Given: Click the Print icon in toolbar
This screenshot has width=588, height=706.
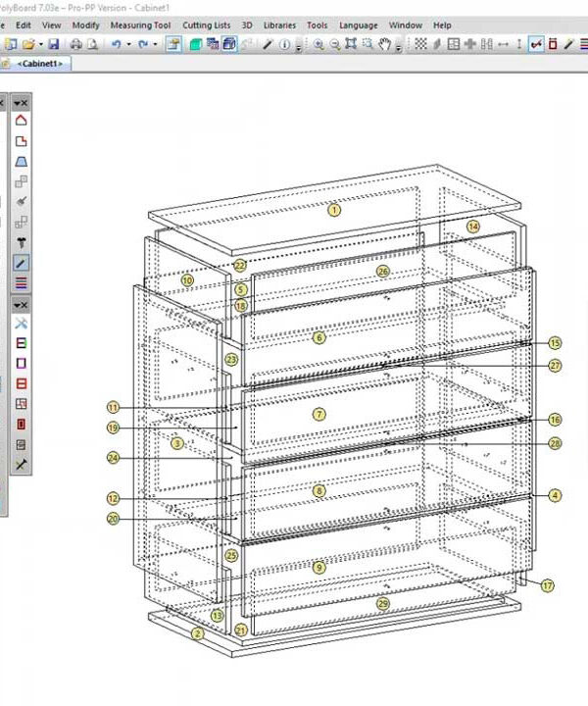Looking at the screenshot, I should point(75,44).
